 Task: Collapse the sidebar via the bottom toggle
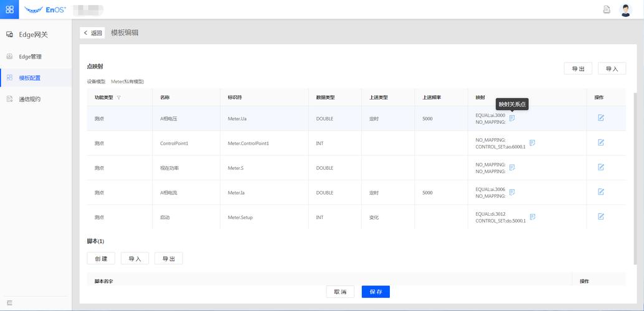pos(9,303)
